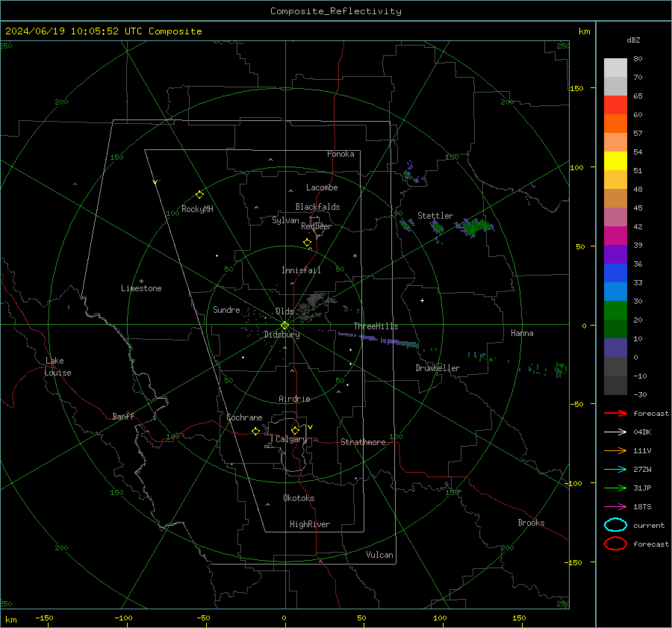Viewport: 672px width, 628px height.
Task: Click the Olds label
Action: pyautogui.click(x=284, y=311)
